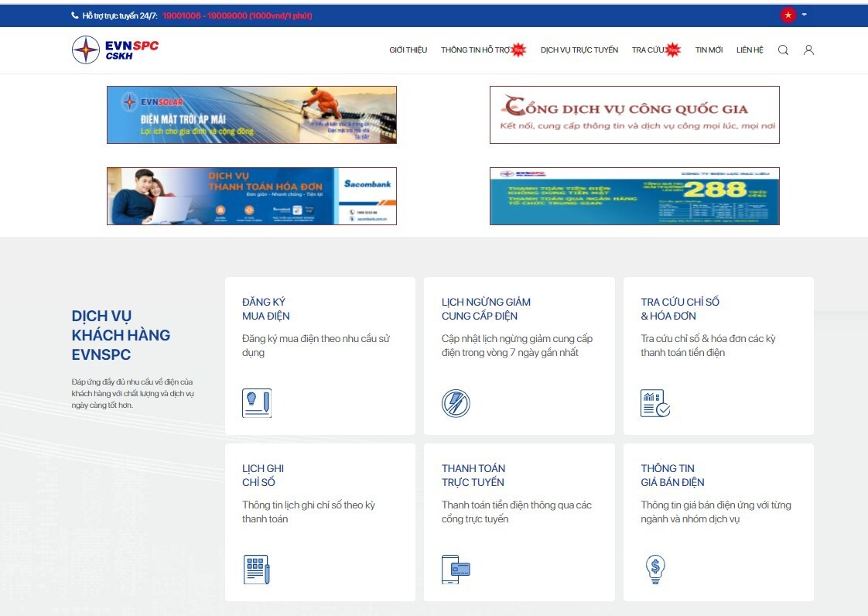Click the hotline number 19001006 link
Screen dimensions: 868x616
(179, 15)
